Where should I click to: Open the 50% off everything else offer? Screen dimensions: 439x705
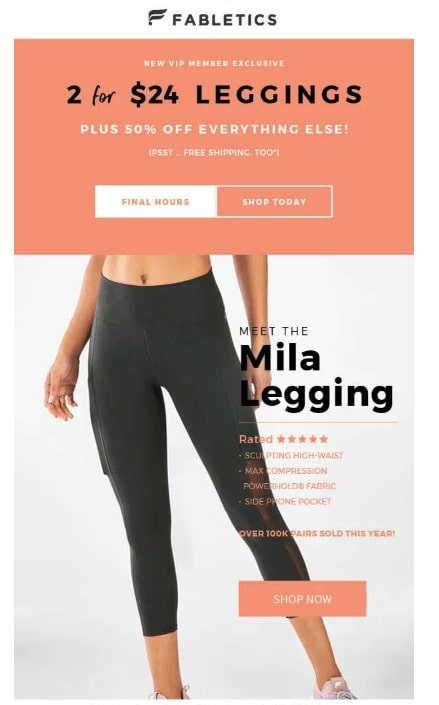tap(215, 129)
